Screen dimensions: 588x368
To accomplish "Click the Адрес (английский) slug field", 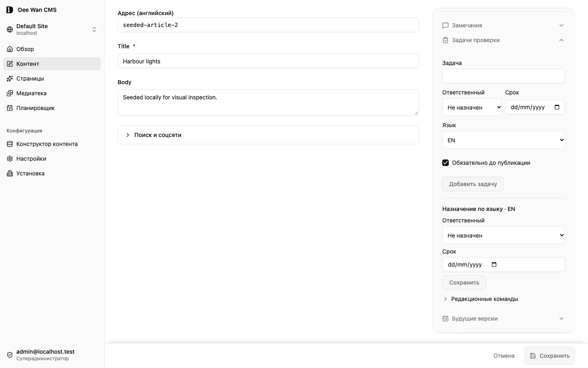I will pos(268,25).
